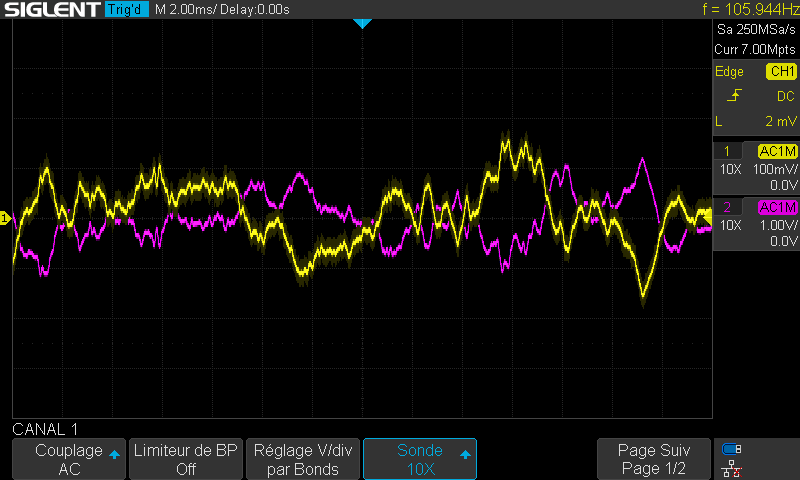Select the blue trigger position marker
Viewport: 800px width, 480px height.
point(362,23)
